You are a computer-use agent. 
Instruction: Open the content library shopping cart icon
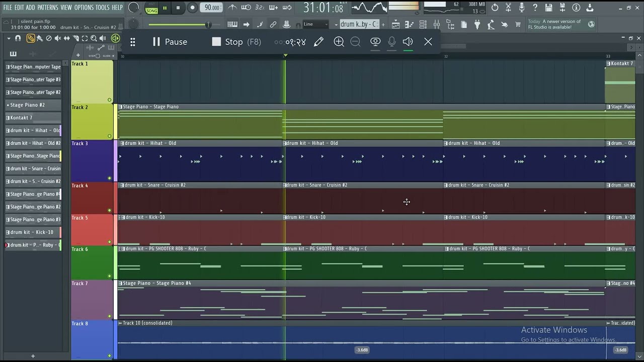coord(518,24)
